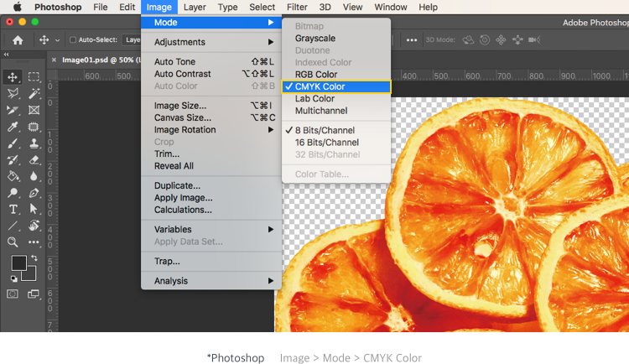This screenshot has height=364, width=629.
Task: Select the Eraser tool
Action: tap(34, 159)
